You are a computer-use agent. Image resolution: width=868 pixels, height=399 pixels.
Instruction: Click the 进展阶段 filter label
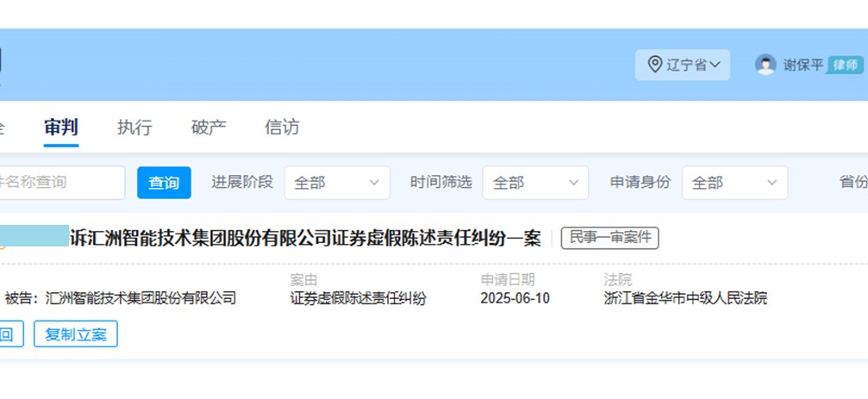pyautogui.click(x=242, y=182)
